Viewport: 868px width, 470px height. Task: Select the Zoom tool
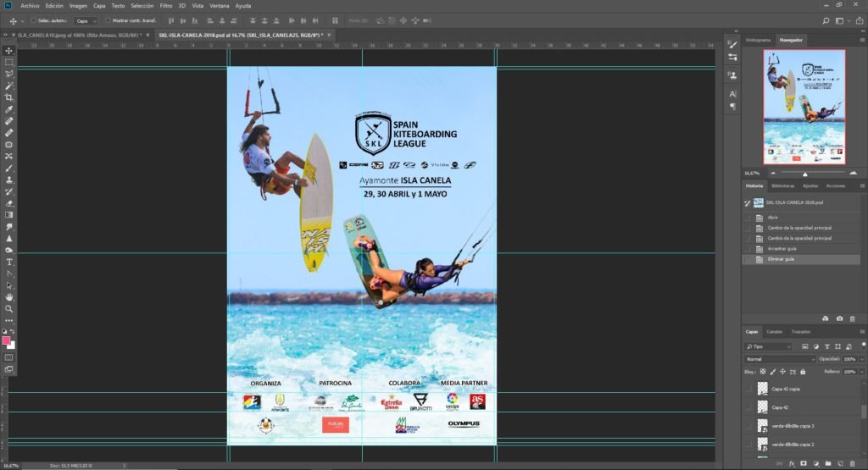8,309
